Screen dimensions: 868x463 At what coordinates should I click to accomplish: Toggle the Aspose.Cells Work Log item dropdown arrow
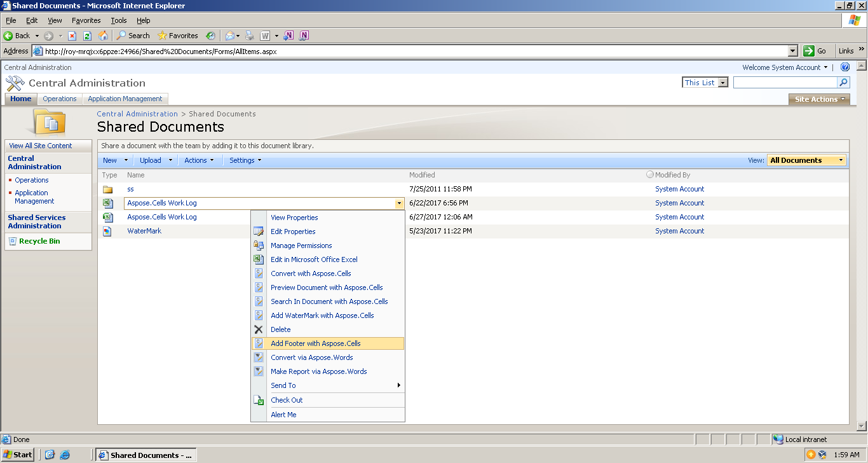399,204
